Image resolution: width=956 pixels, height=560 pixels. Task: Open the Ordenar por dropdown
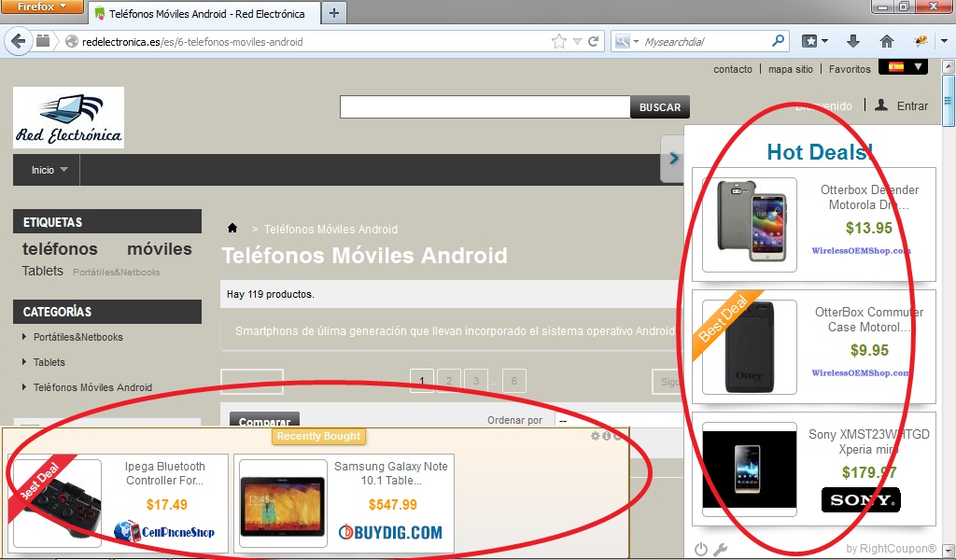[619, 420]
